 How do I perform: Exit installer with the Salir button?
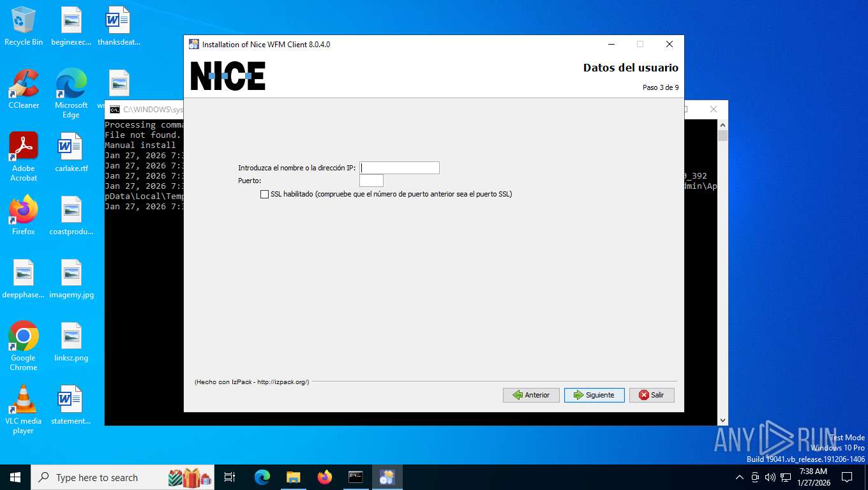652,395
